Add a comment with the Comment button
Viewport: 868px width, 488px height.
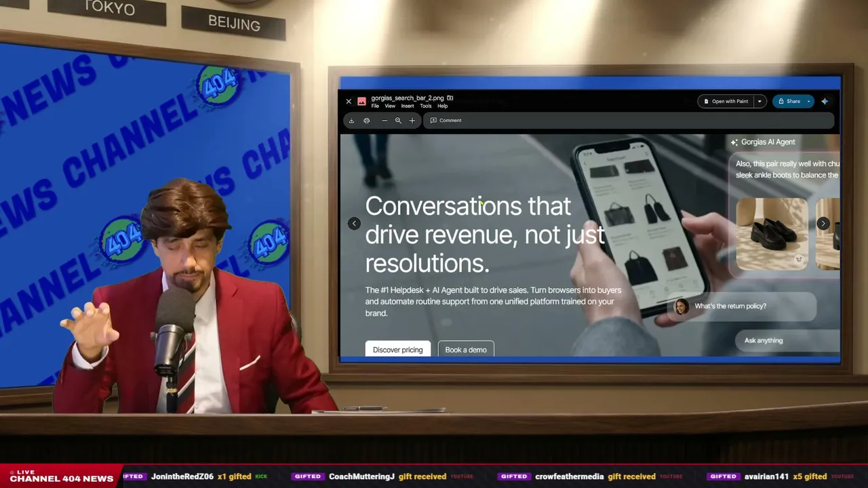(446, 121)
